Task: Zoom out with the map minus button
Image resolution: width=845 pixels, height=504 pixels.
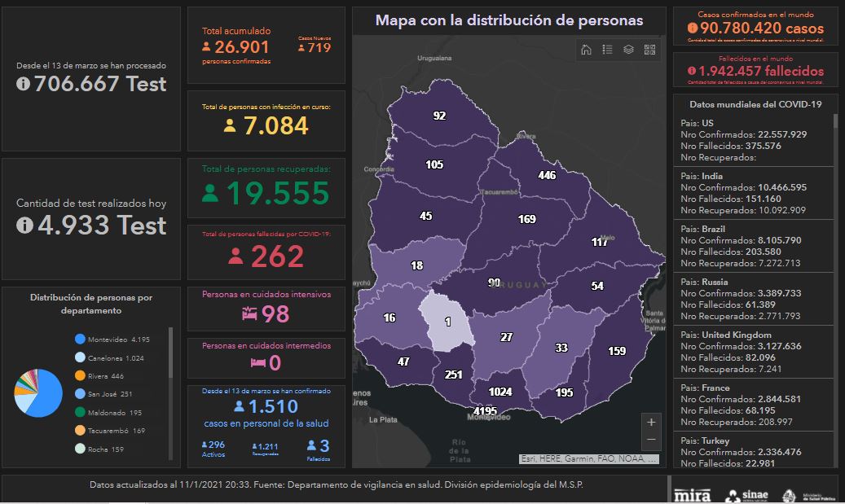Action: tap(650, 440)
